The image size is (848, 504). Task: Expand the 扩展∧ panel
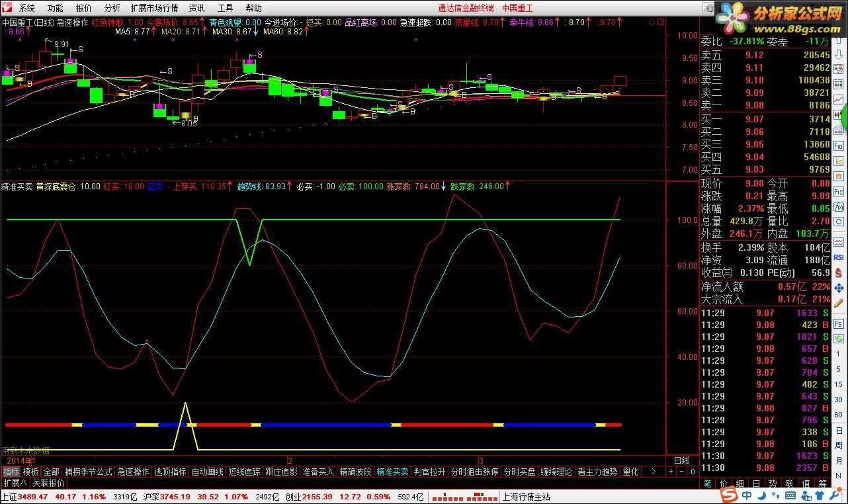pyautogui.click(x=15, y=482)
